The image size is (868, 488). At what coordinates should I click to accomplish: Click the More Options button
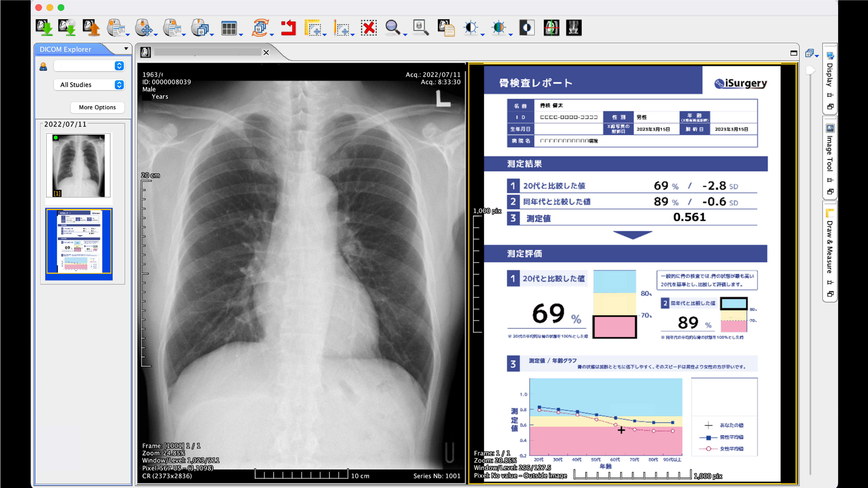click(x=97, y=107)
